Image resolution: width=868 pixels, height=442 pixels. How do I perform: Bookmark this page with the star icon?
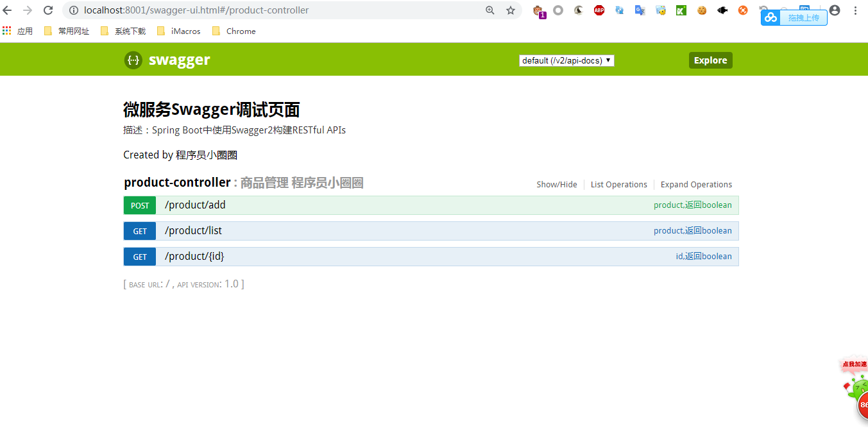pyautogui.click(x=511, y=10)
